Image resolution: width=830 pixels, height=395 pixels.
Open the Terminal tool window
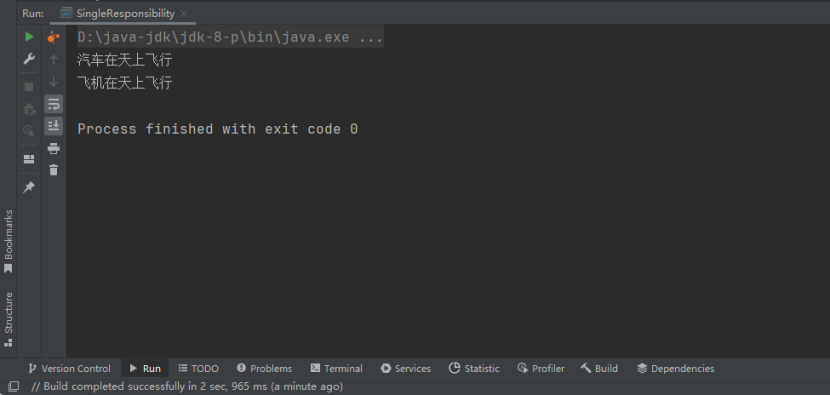click(x=337, y=369)
